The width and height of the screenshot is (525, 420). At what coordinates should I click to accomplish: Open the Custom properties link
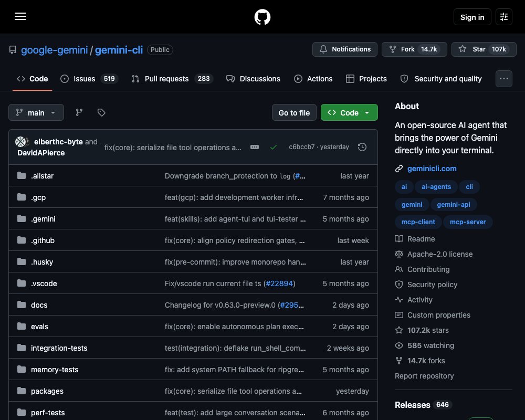pos(433,315)
